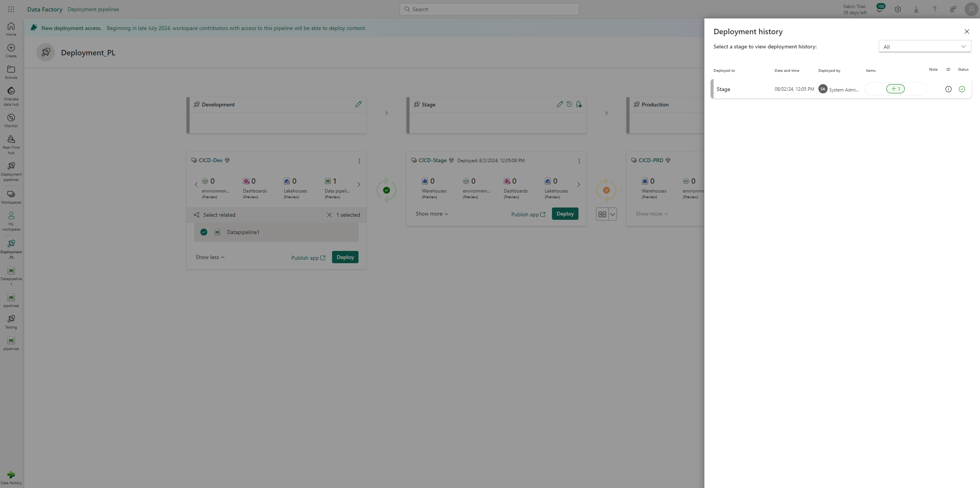This screenshot has width=980, height=488.
Task: Open OneLake data hub
Action: tap(11, 96)
